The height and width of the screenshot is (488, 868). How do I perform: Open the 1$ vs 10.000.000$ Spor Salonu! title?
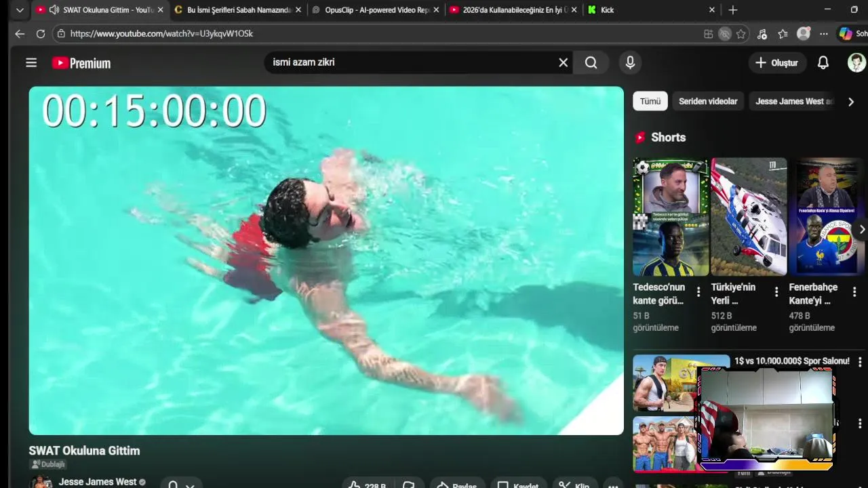click(x=791, y=361)
